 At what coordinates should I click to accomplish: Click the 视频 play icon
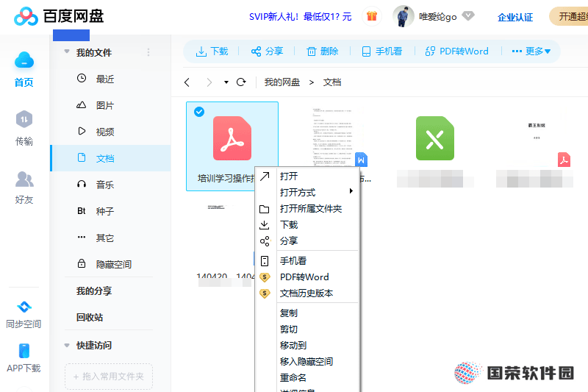(82, 131)
